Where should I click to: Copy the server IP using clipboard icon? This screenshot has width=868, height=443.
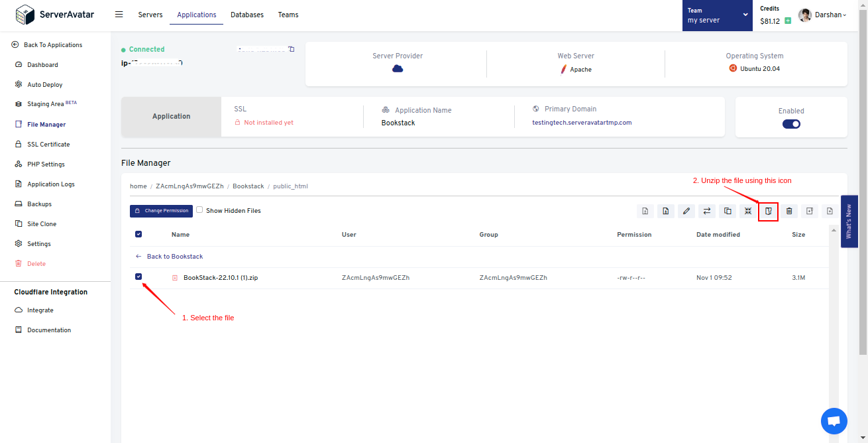point(292,49)
